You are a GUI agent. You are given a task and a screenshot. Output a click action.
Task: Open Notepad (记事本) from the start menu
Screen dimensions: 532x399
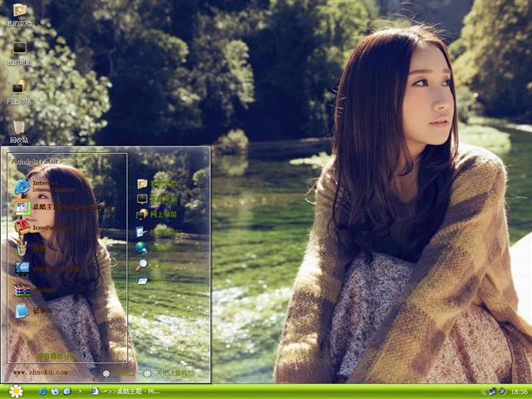[34, 311]
